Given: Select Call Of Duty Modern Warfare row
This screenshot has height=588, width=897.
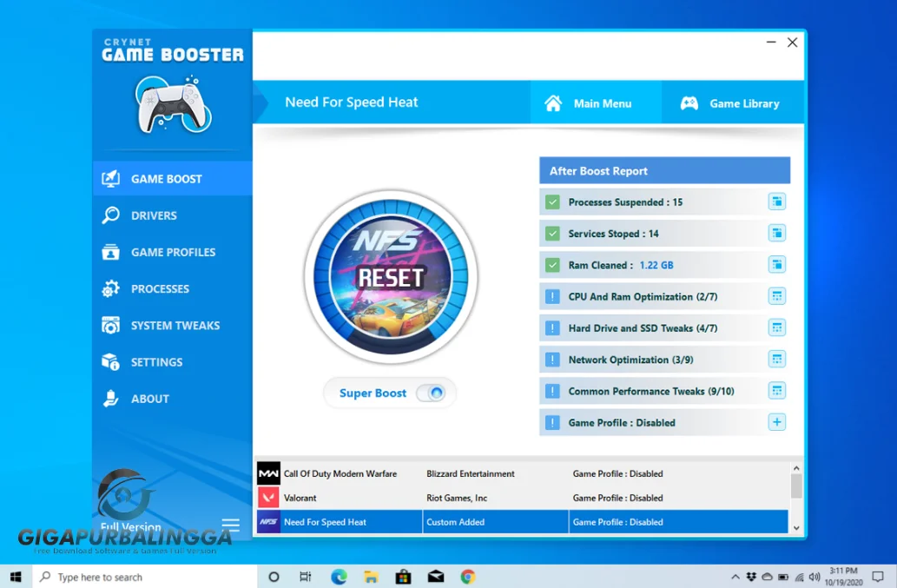Looking at the screenshot, I should [x=522, y=473].
